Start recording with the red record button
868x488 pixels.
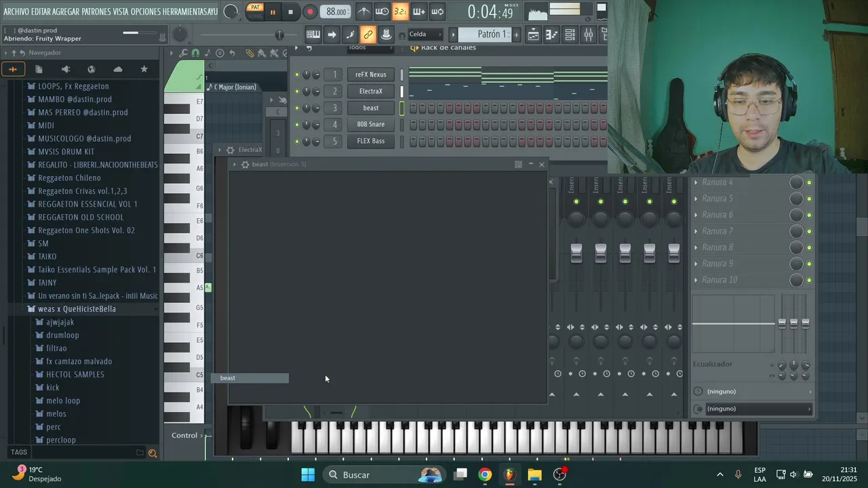(x=310, y=12)
